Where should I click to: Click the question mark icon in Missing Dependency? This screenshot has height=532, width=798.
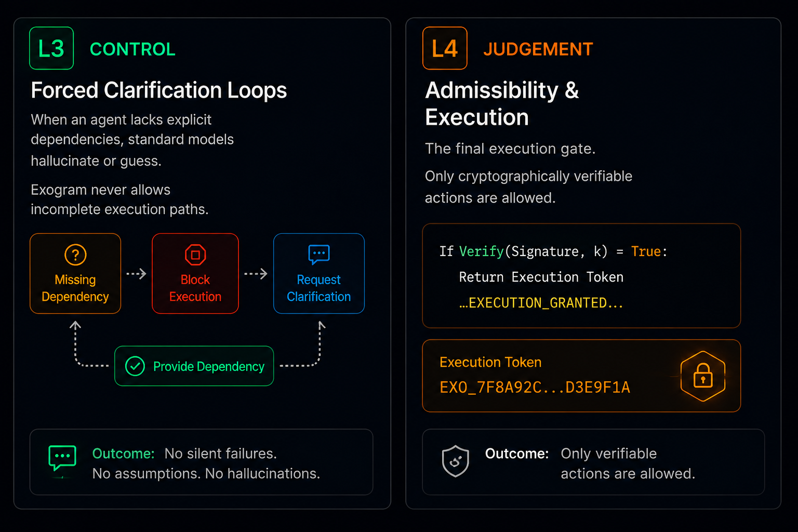tap(75, 255)
